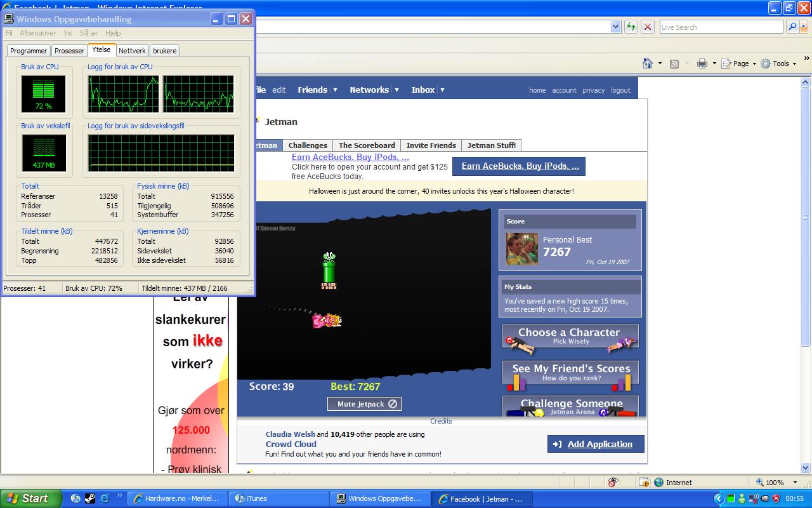Click the Internet Explorer Quick Launch icon

[105, 498]
